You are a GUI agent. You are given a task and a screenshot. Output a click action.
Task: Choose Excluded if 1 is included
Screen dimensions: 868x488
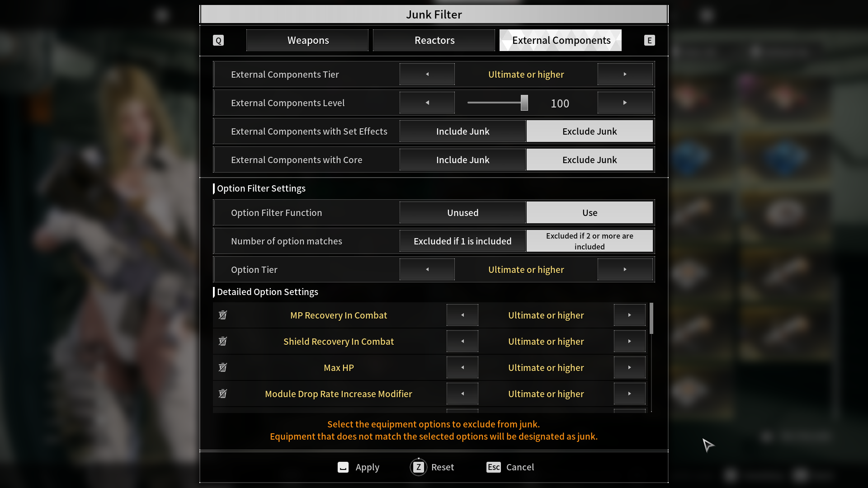[462, 241]
